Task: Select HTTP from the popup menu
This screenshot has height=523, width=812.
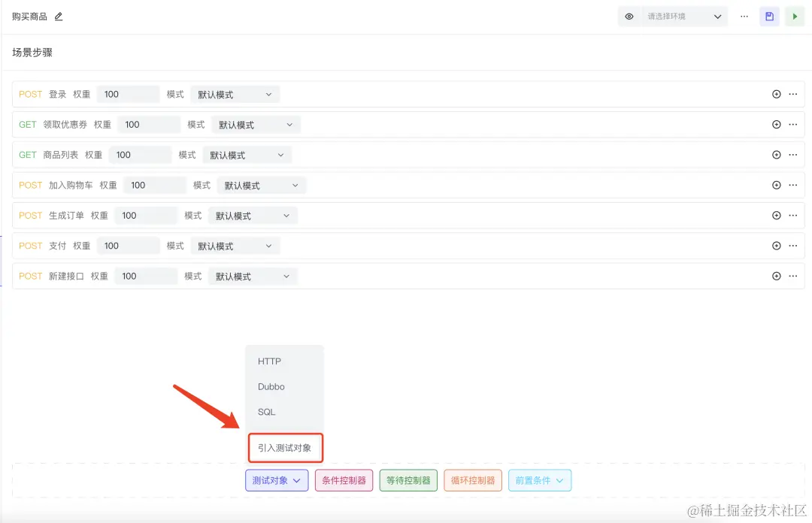Action: pyautogui.click(x=269, y=361)
